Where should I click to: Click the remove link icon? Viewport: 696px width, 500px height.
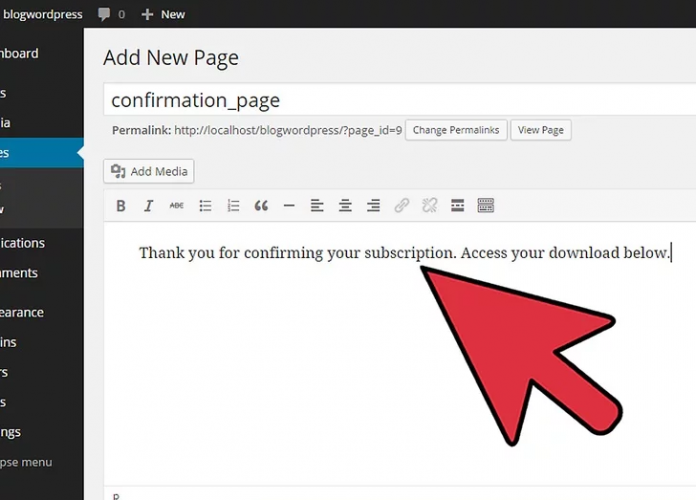click(429, 206)
